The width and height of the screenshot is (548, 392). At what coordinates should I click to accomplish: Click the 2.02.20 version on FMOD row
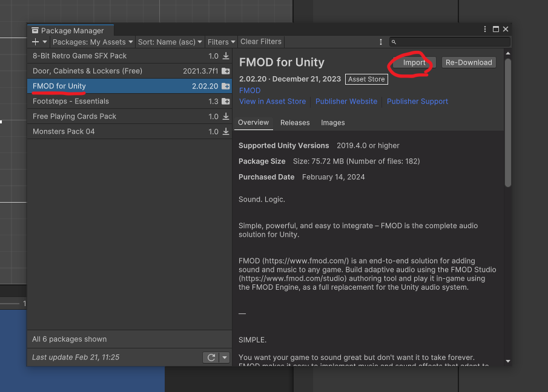[205, 87]
